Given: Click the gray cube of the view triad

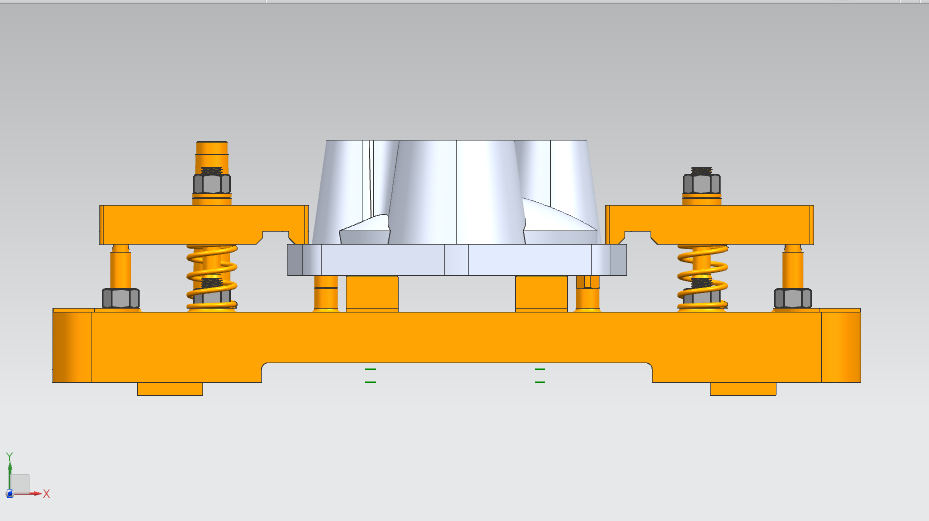Looking at the screenshot, I should 20,483.
